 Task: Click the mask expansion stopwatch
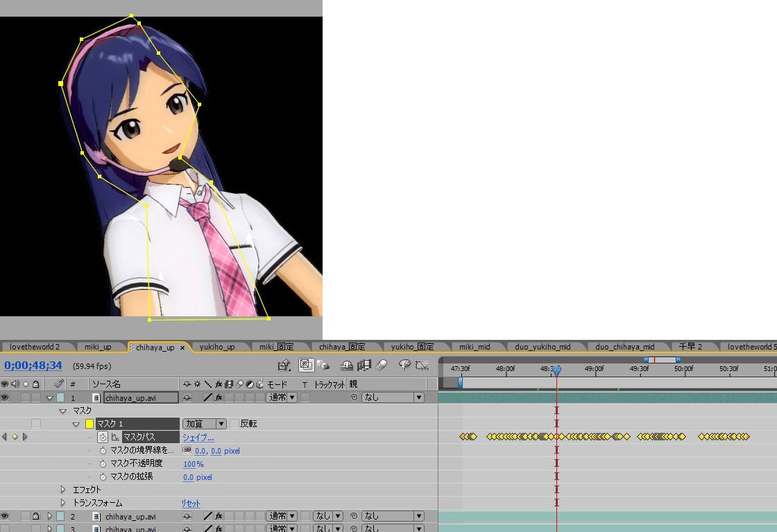pyautogui.click(x=103, y=477)
